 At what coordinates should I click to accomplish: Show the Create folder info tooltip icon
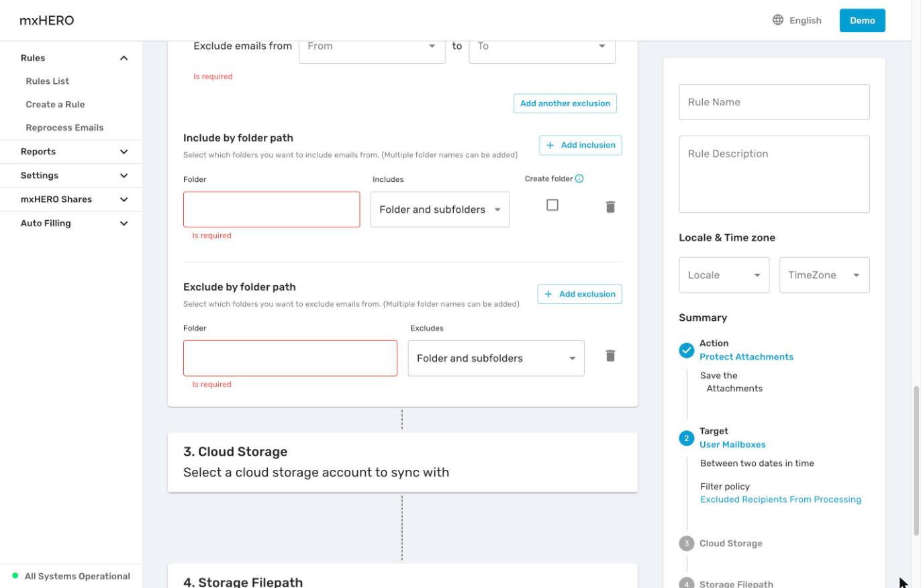579,179
